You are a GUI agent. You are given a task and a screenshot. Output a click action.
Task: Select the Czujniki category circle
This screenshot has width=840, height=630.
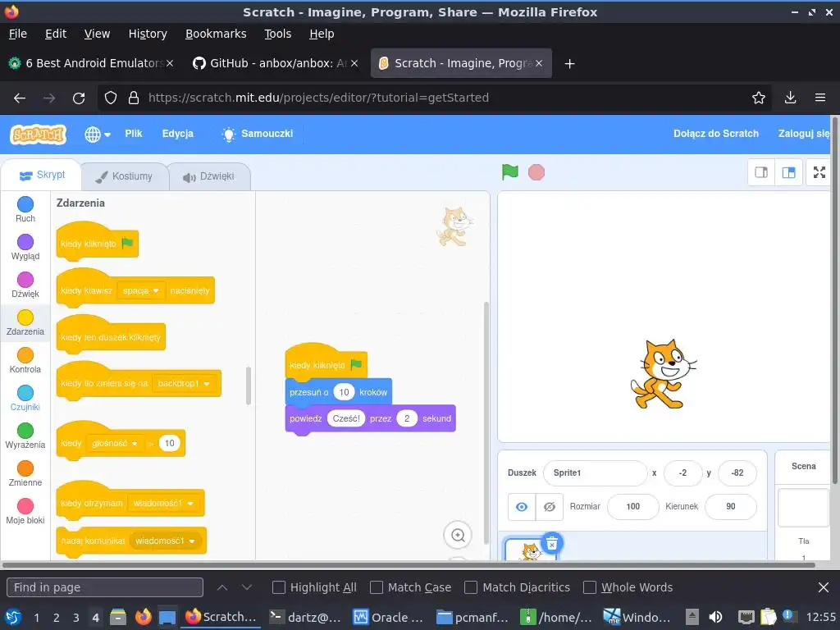tap(25, 393)
